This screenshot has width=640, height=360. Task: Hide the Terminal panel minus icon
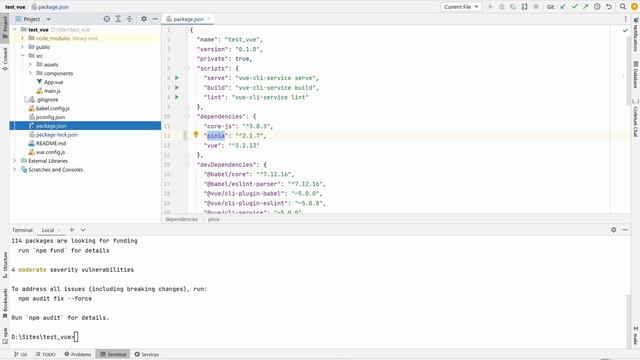[x=625, y=230]
